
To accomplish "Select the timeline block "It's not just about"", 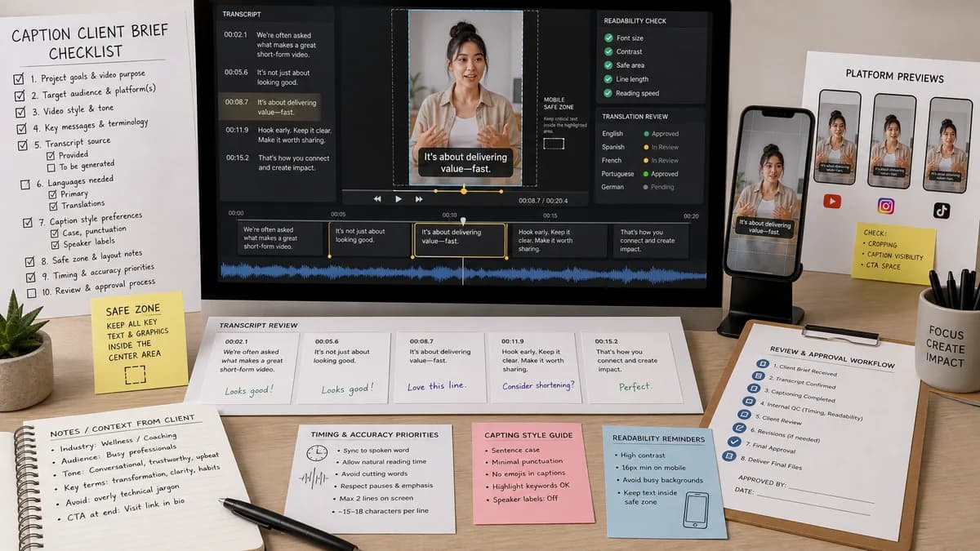I will 370,240.
